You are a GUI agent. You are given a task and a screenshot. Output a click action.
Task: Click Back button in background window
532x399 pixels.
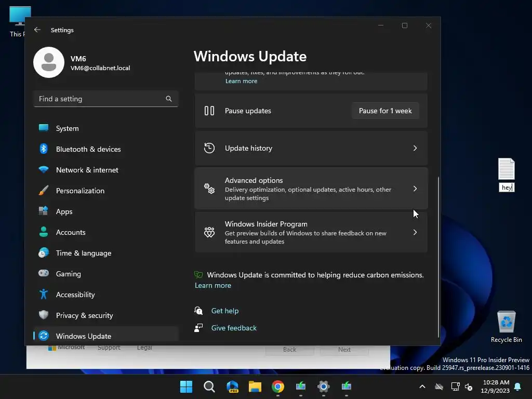point(289,350)
